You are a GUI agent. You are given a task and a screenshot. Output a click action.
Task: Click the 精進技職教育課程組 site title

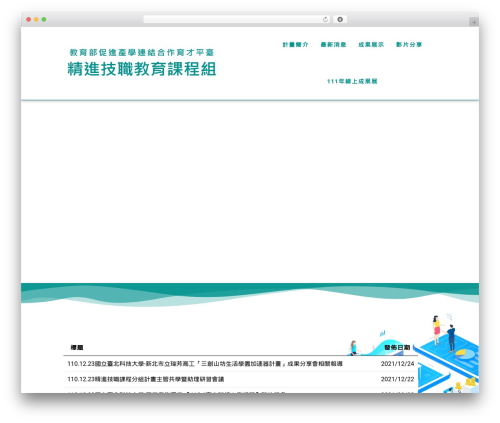tap(142, 69)
